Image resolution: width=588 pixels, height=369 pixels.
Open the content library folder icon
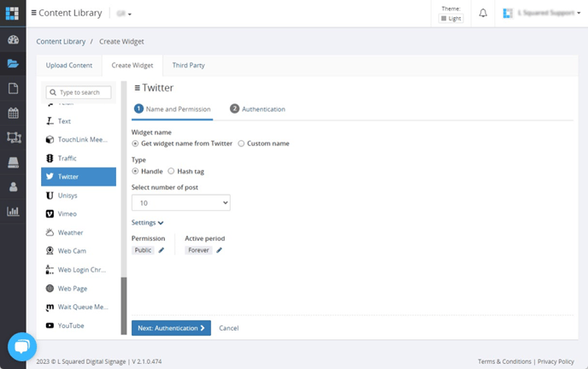pos(13,64)
